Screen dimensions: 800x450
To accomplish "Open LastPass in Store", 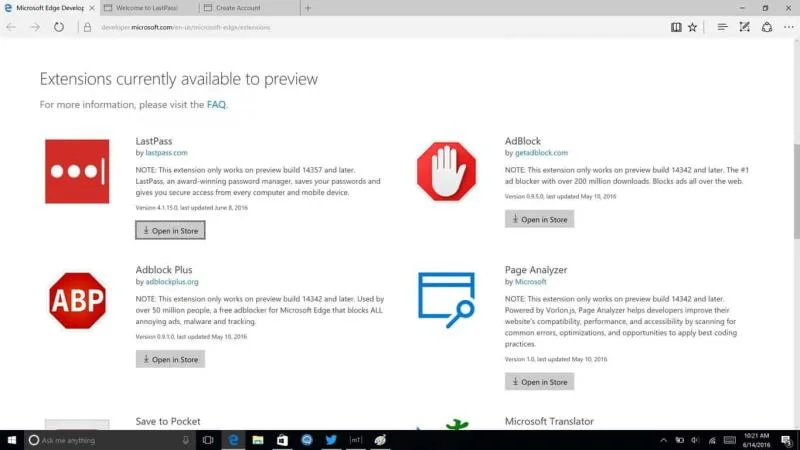I will (170, 230).
